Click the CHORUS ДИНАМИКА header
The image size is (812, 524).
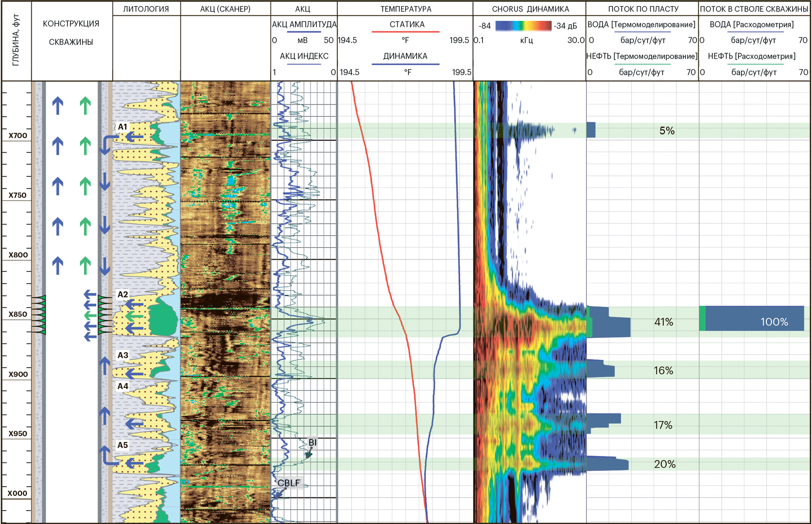(530, 9)
